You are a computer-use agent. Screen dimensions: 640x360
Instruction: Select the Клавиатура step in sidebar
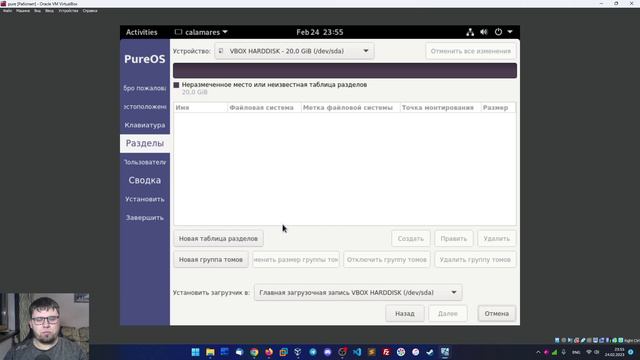tap(145, 125)
